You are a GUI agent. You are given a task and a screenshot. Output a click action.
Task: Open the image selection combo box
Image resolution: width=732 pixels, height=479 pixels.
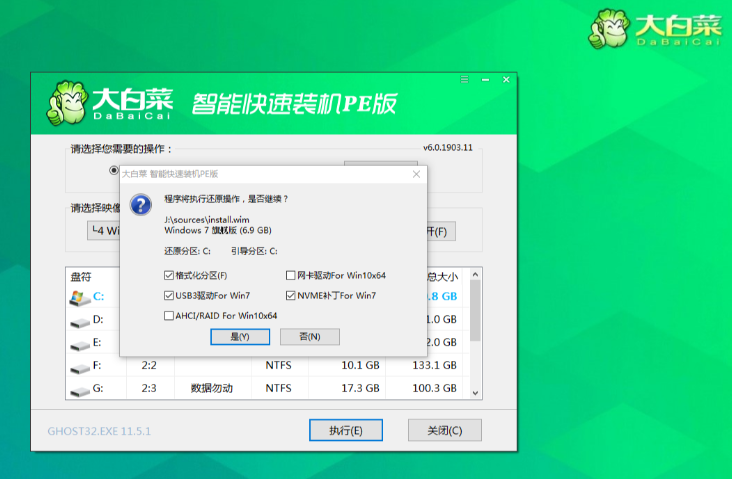[104, 231]
